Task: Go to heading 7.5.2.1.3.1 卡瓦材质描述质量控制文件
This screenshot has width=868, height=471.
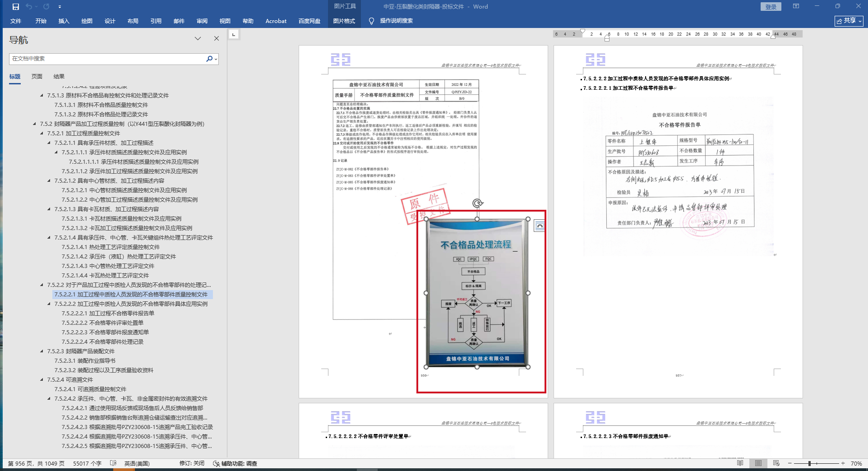Action: [x=121, y=219]
